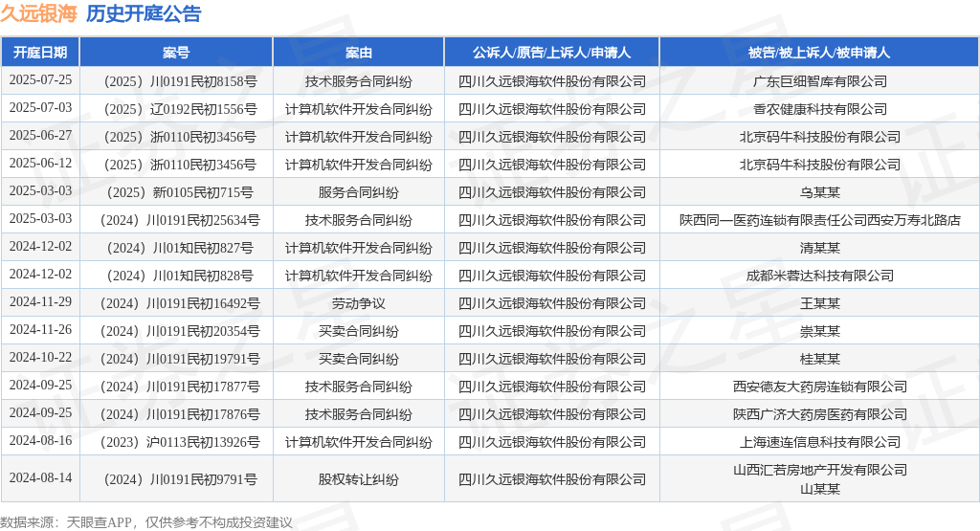Click the 劳动争议 cause cell
The width and height of the screenshot is (980, 531).
(358, 303)
